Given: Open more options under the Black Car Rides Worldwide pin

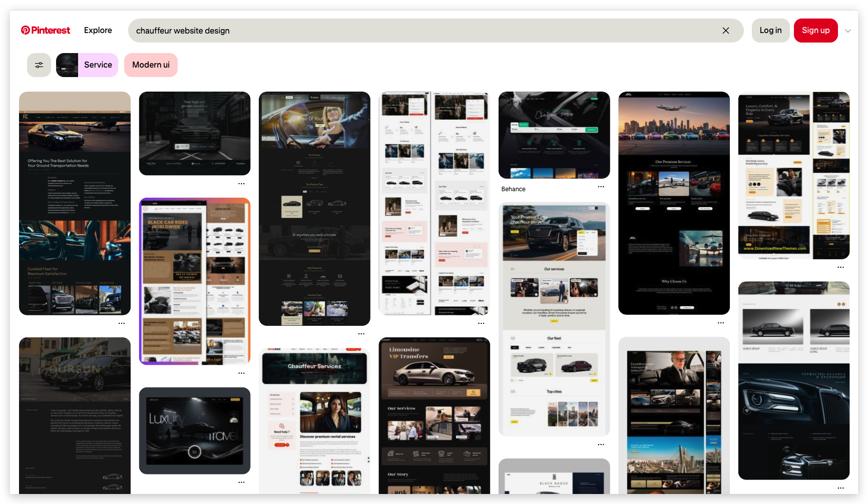Looking at the screenshot, I should coord(242,373).
